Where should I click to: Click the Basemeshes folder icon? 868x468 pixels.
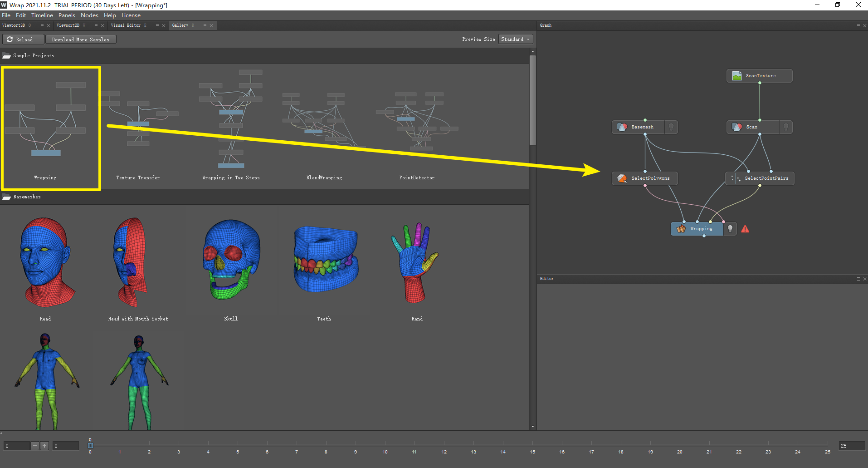point(6,197)
